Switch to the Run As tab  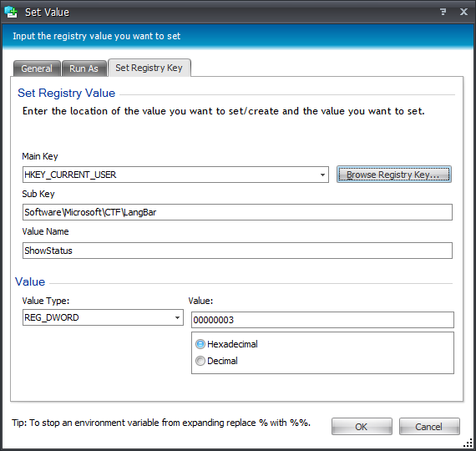(x=84, y=68)
